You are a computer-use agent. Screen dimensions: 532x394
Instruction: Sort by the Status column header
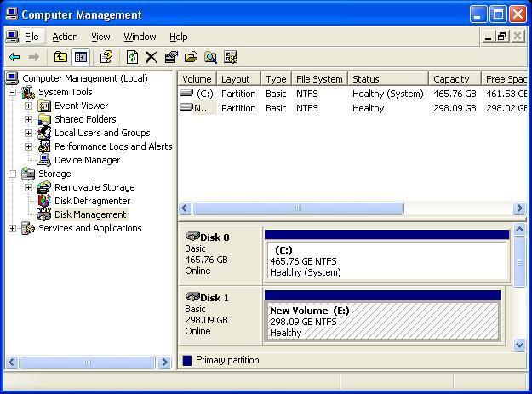tap(388, 79)
